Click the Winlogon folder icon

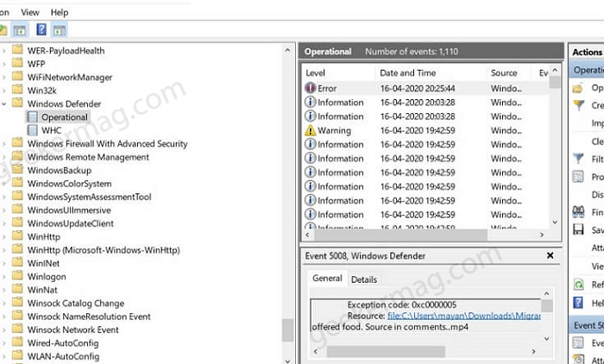[17, 276]
